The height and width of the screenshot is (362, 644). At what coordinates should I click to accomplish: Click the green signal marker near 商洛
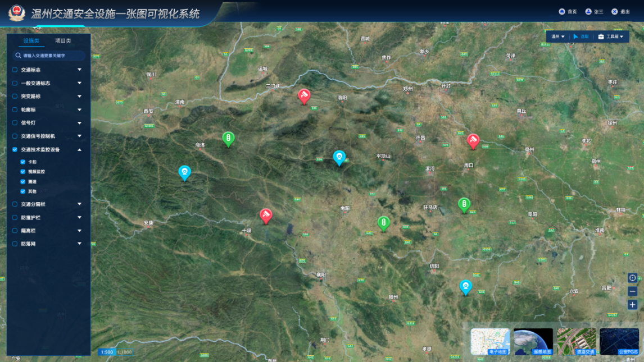(x=228, y=139)
